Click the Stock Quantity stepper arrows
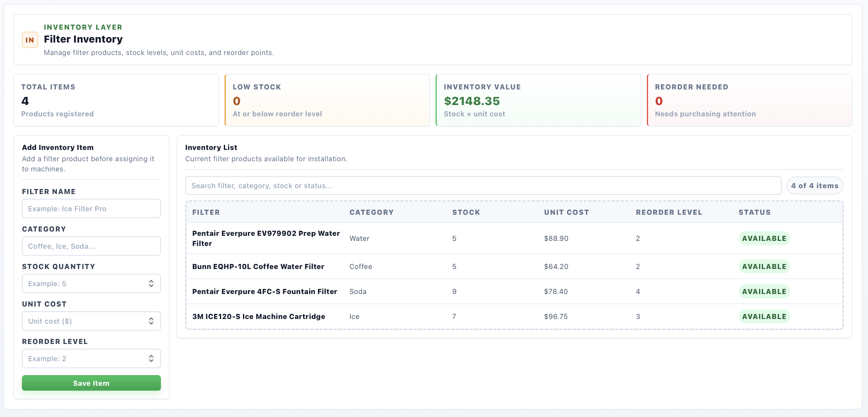 (151, 283)
